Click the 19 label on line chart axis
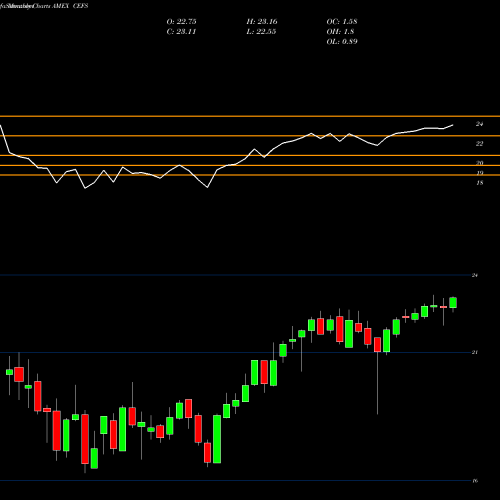This screenshot has width=500, height=500. click(x=480, y=173)
